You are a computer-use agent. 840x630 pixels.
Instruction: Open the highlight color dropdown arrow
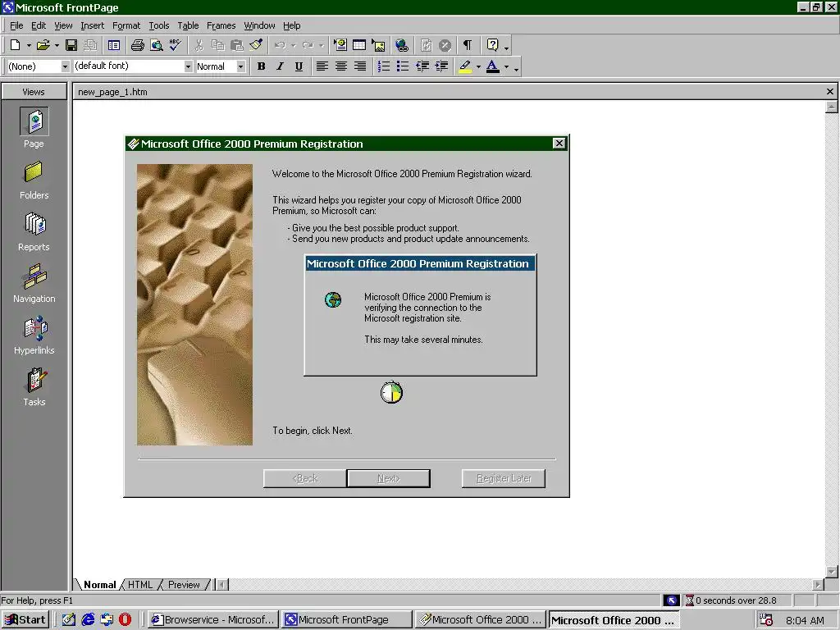[478, 67]
